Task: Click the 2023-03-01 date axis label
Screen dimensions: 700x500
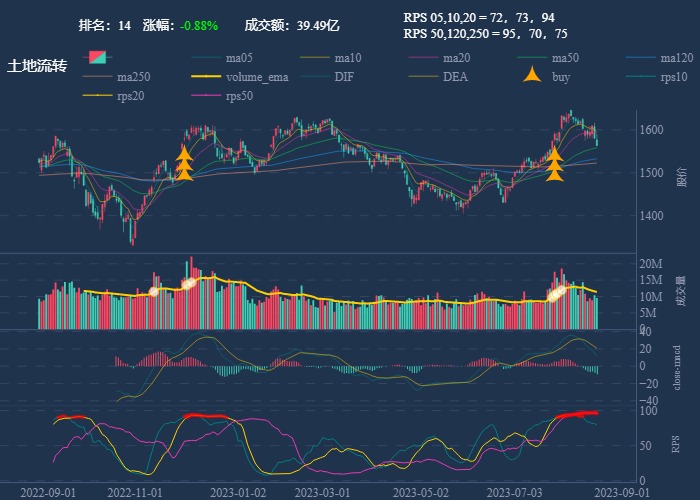Action: pos(323,492)
